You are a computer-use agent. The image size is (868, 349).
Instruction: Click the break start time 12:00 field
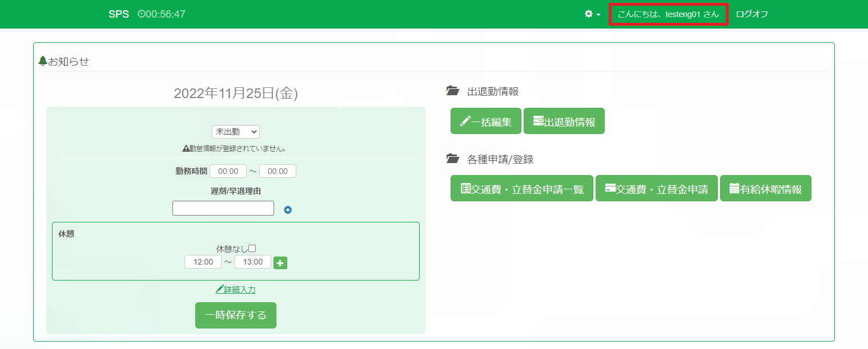[203, 262]
